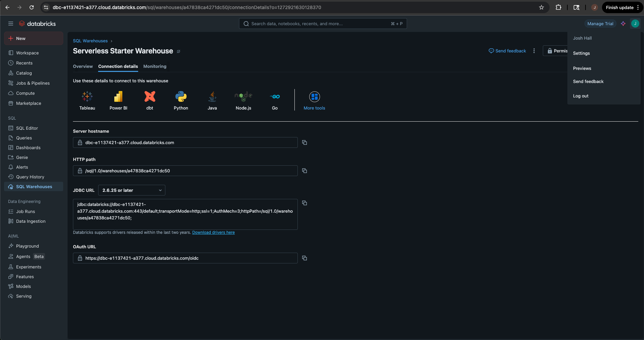Expand the JDBC URL version dropdown

pyautogui.click(x=132, y=190)
